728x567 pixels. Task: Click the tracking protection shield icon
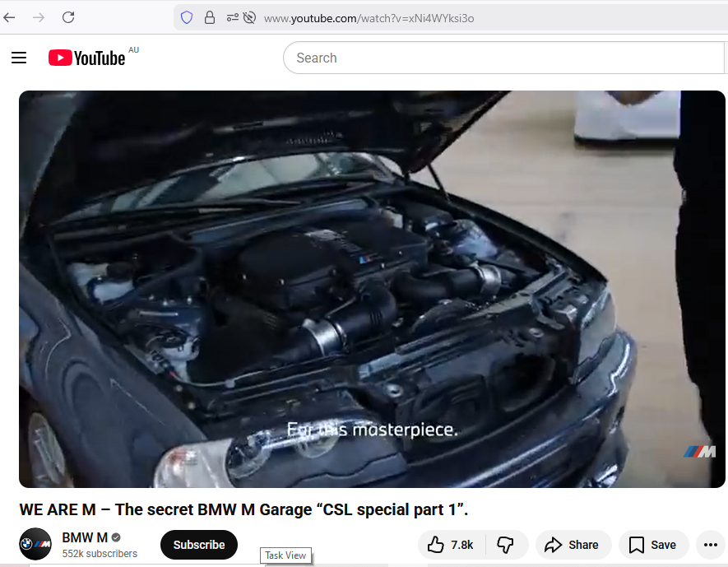coord(187,17)
